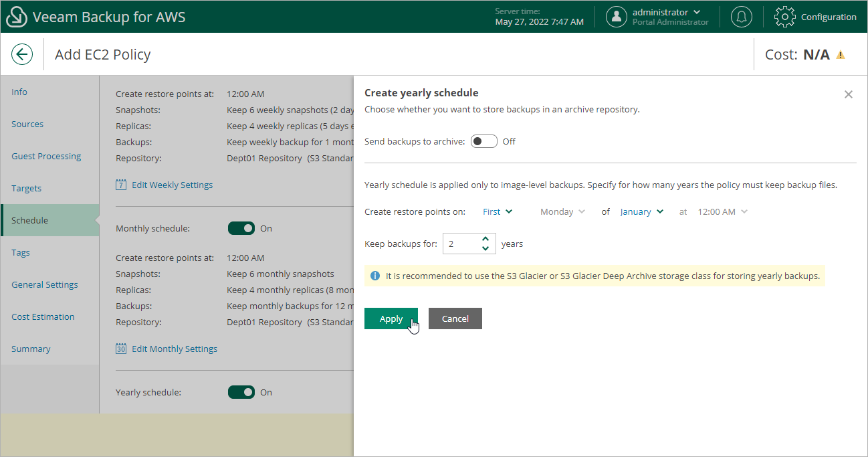Viewport: 868px width, 457px height.
Task: Open the First dropdown for restore points
Action: coord(497,211)
